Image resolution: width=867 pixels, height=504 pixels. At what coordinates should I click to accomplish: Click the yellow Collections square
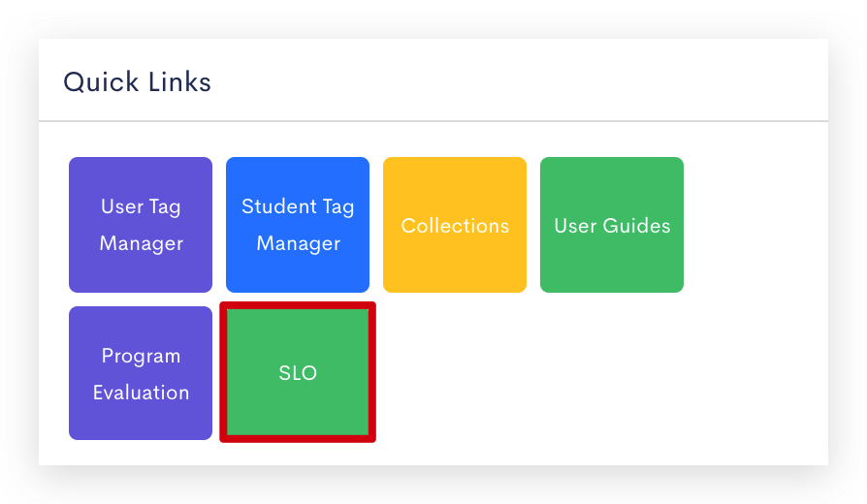(455, 225)
